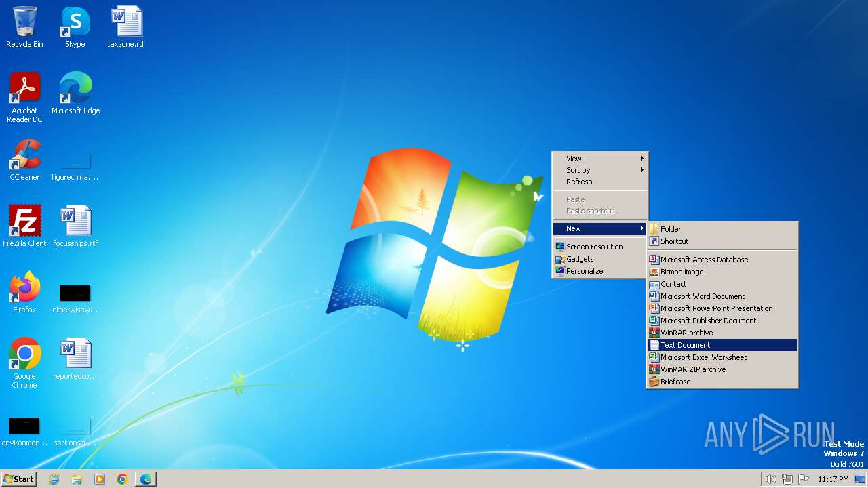
Task: Create new Microsoft Access Database
Action: point(722,260)
